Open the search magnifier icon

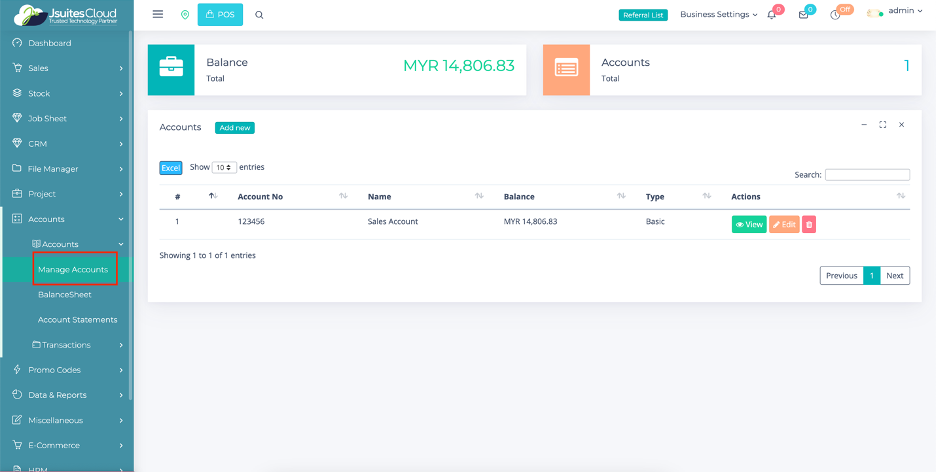coord(259,15)
